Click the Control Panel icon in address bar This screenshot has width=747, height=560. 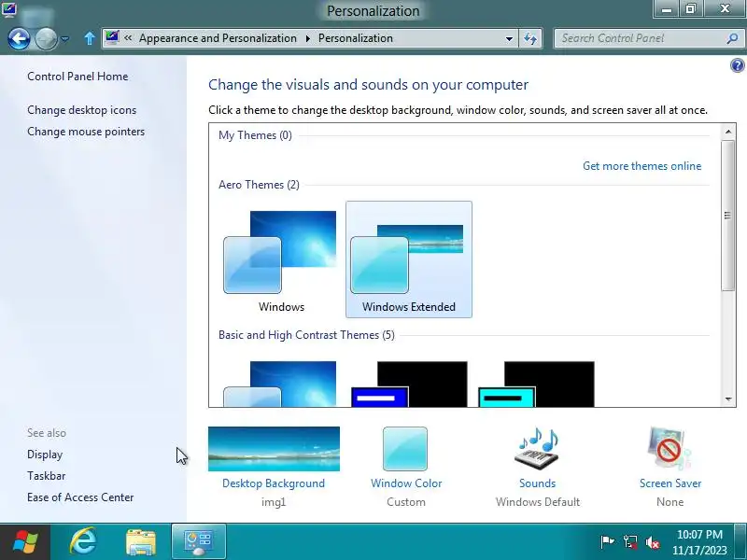click(x=112, y=37)
